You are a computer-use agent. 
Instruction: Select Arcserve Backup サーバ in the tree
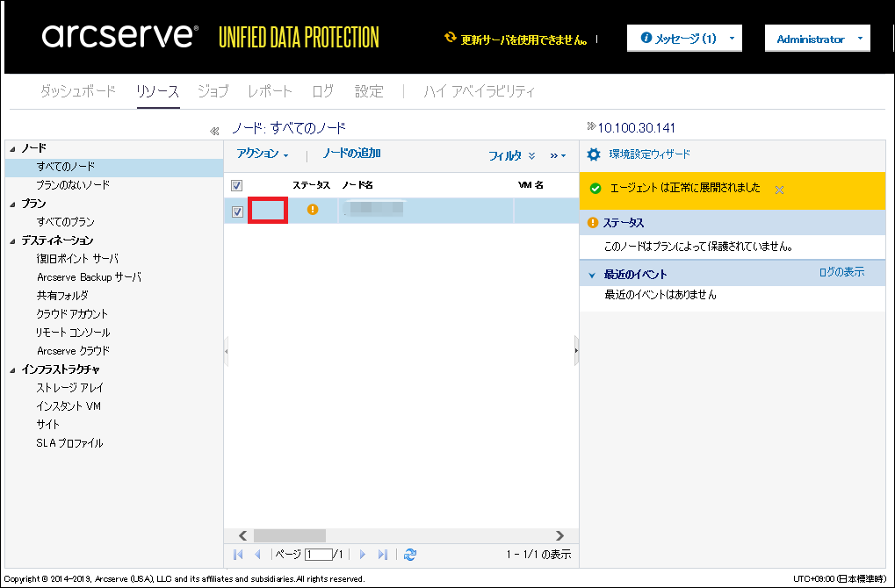click(89, 277)
